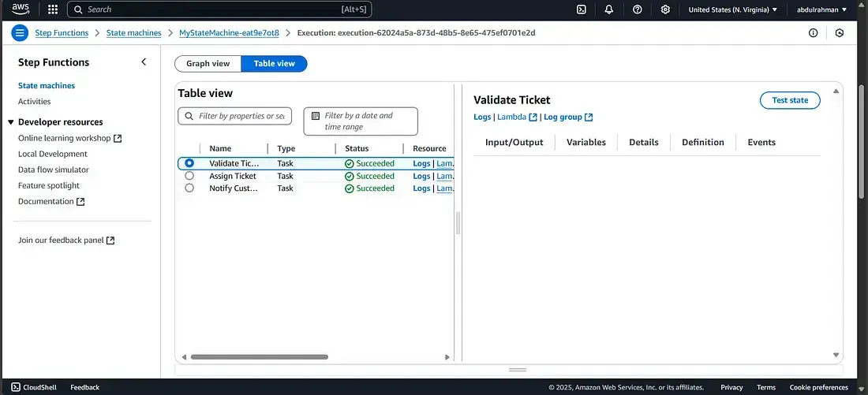Open the Online learning workshop link

tap(69, 138)
